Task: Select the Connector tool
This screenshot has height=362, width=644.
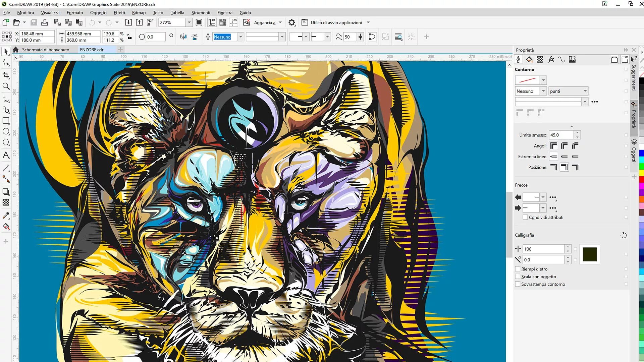Action: click(6, 179)
